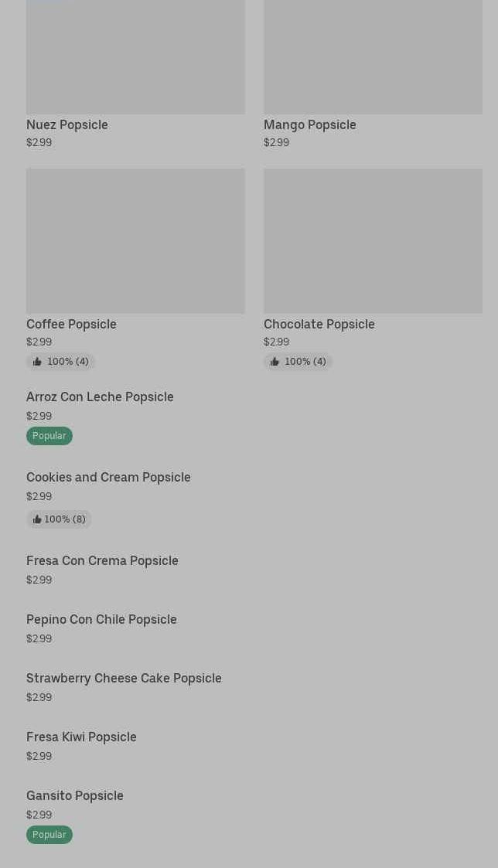Open Pepino Con Chile Popsicle

[101, 620]
